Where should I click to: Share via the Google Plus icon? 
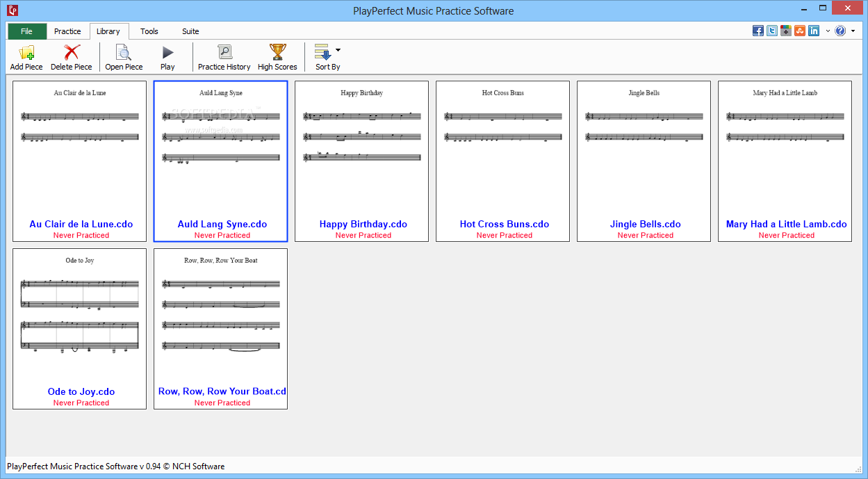pos(786,31)
